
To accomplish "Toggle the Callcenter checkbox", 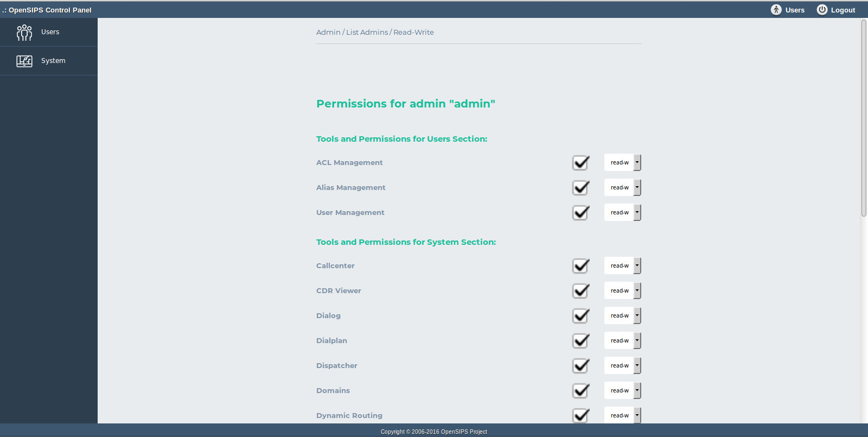I will [581, 265].
